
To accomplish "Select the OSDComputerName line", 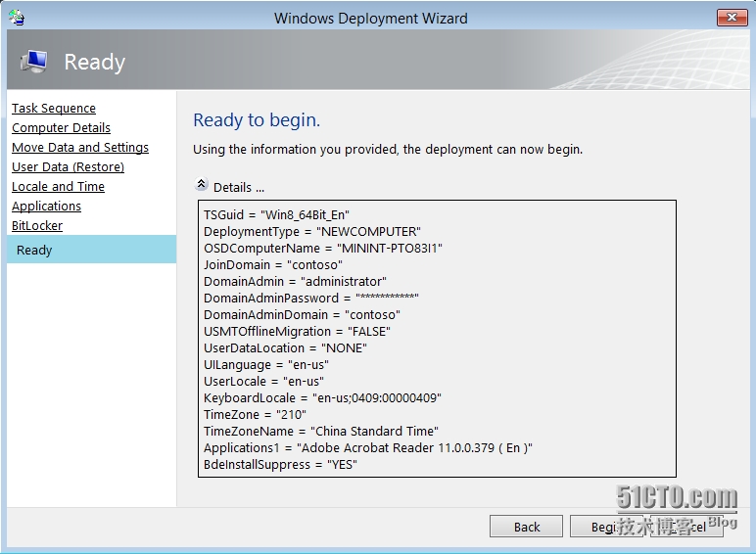I will click(322, 248).
